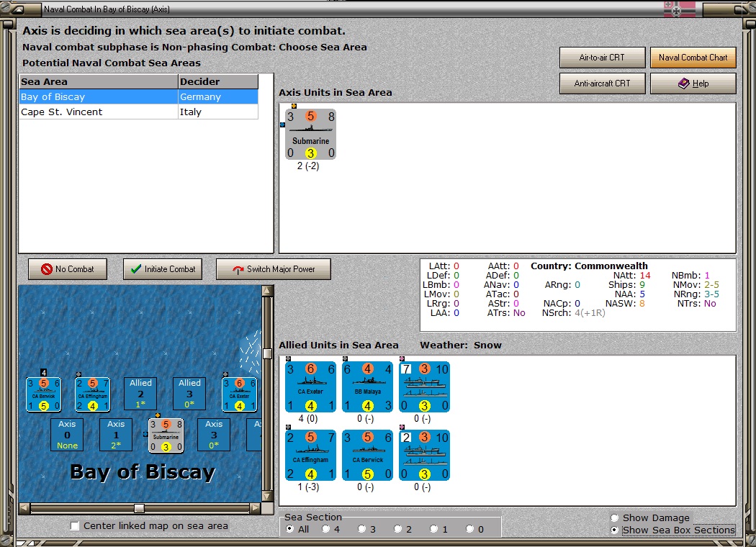The image size is (756, 547).
Task: Click the Allied 2 sea box on the map
Action: pyautogui.click(x=140, y=394)
